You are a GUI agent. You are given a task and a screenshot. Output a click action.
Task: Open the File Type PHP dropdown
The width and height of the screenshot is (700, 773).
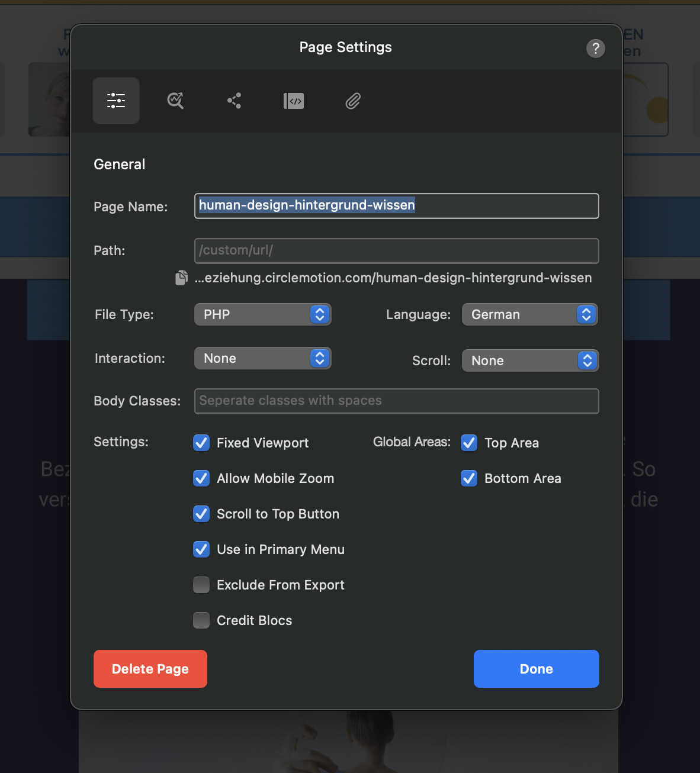[262, 314]
